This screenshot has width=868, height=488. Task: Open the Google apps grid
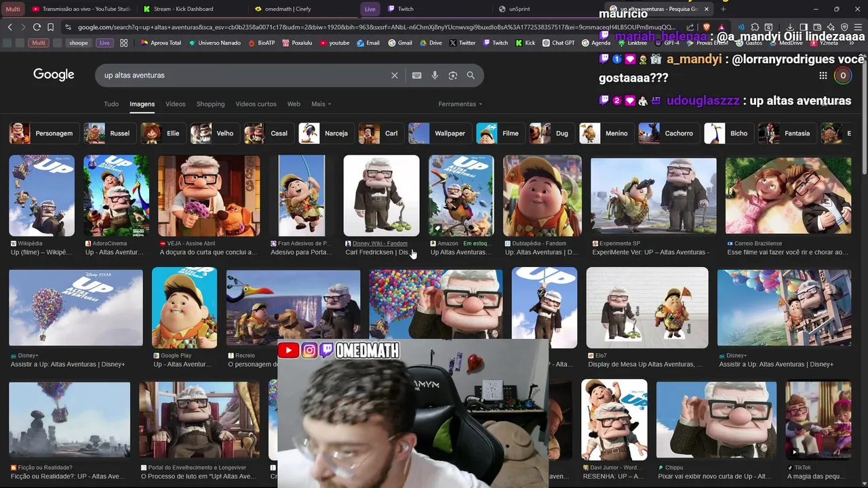point(823,75)
